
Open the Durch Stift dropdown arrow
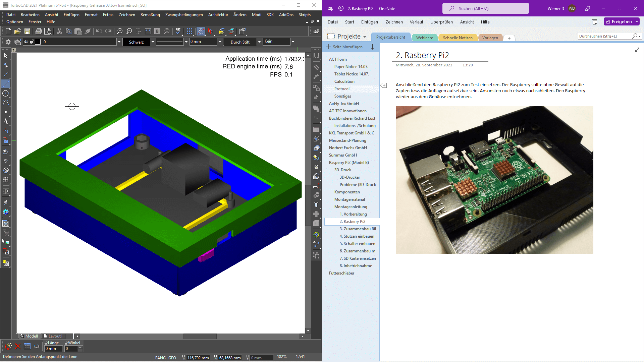point(259,42)
